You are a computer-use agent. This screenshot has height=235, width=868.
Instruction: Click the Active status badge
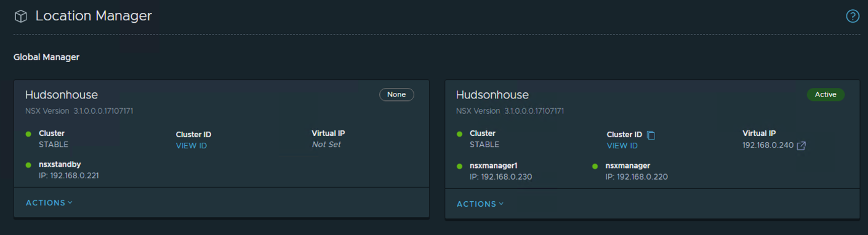coord(826,95)
